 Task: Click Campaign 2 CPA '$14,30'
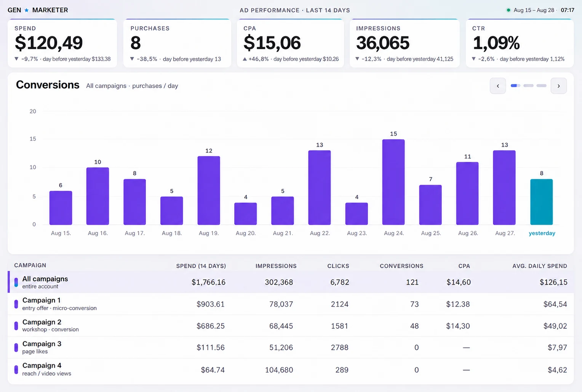(458, 326)
